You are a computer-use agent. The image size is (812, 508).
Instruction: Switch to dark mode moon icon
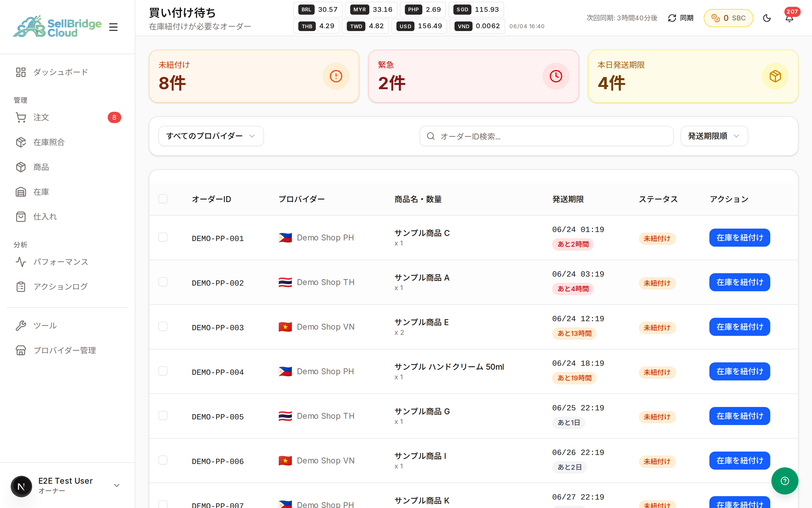pyautogui.click(x=767, y=18)
